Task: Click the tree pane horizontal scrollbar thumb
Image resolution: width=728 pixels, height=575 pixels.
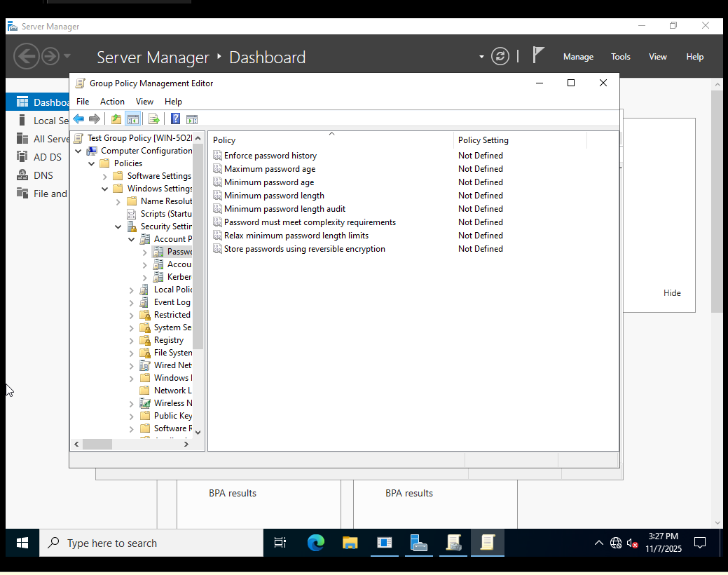Action: 97,444
